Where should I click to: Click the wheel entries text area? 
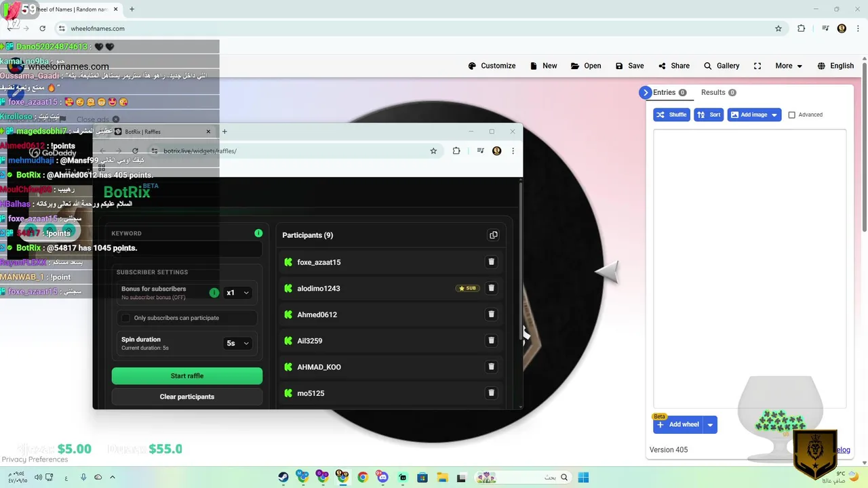[x=749, y=268]
